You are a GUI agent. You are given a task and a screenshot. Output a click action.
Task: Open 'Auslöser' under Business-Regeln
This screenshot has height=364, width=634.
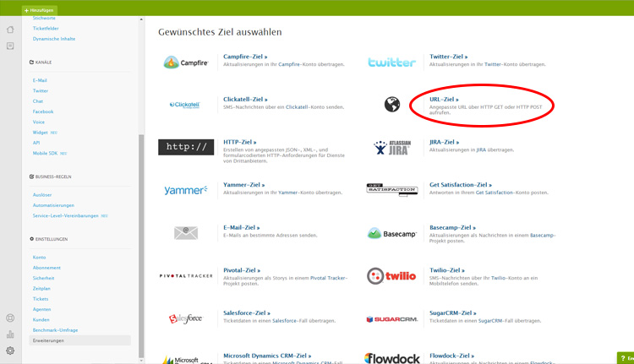(42, 195)
